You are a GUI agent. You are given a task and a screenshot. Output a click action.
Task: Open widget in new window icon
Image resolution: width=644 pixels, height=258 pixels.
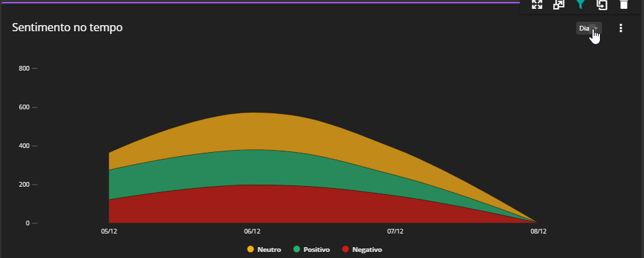pos(559,5)
